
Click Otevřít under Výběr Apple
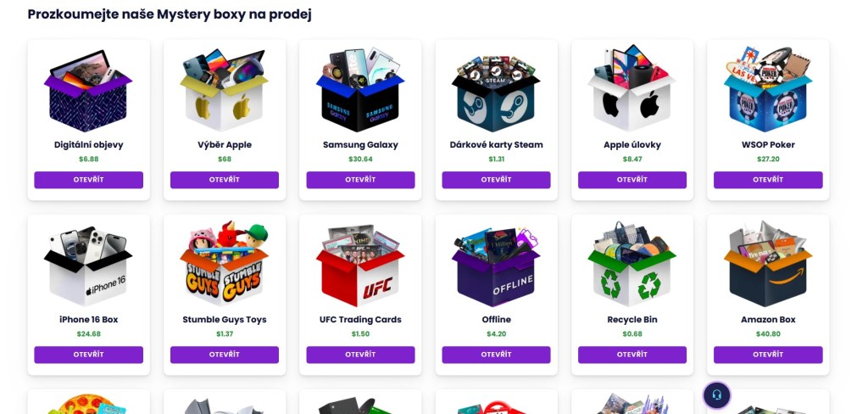coord(224,180)
